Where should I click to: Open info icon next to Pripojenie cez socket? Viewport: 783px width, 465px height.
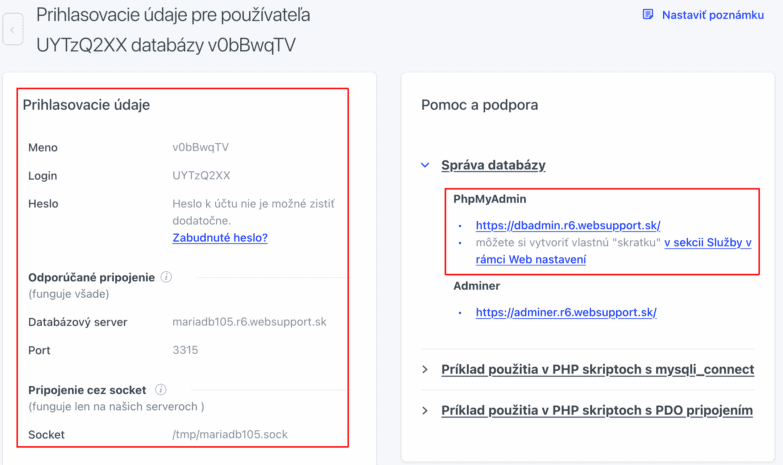(160, 390)
